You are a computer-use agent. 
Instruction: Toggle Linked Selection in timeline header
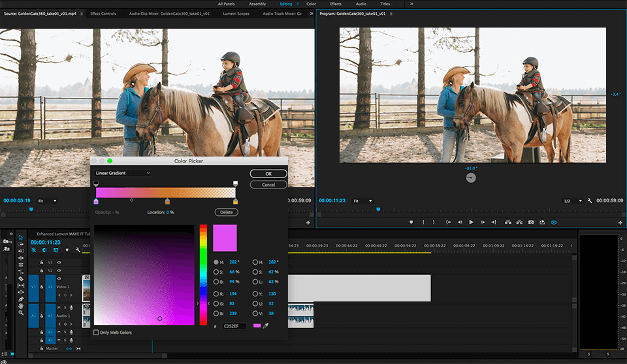coord(56,250)
